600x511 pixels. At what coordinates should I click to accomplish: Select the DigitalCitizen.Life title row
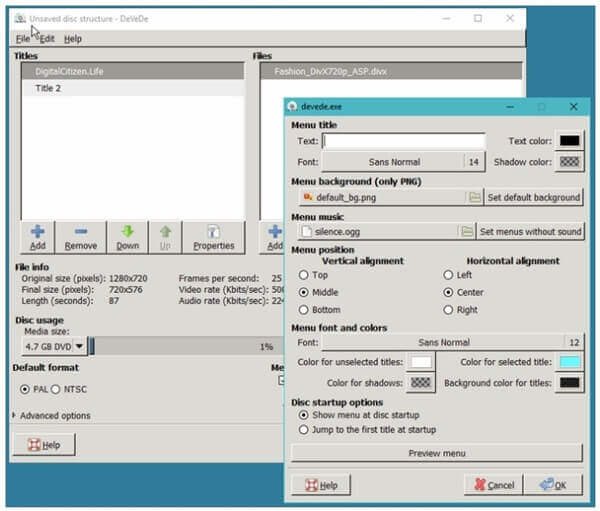coord(133,71)
